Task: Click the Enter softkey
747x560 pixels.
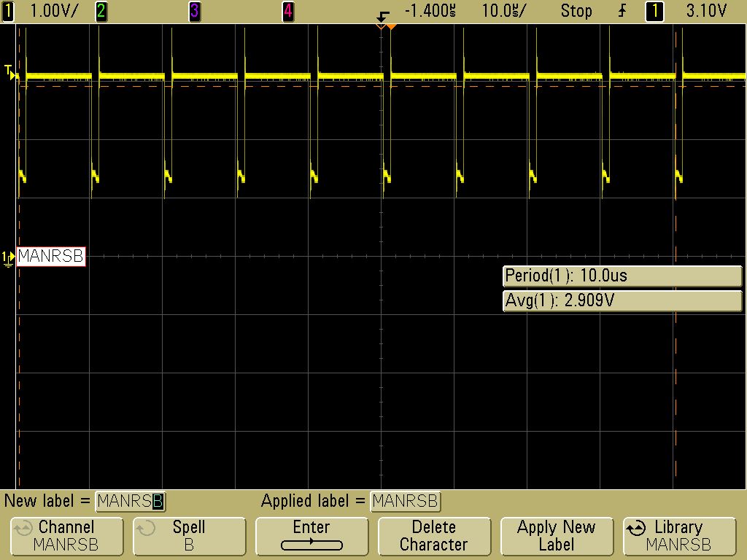Action: tap(311, 536)
